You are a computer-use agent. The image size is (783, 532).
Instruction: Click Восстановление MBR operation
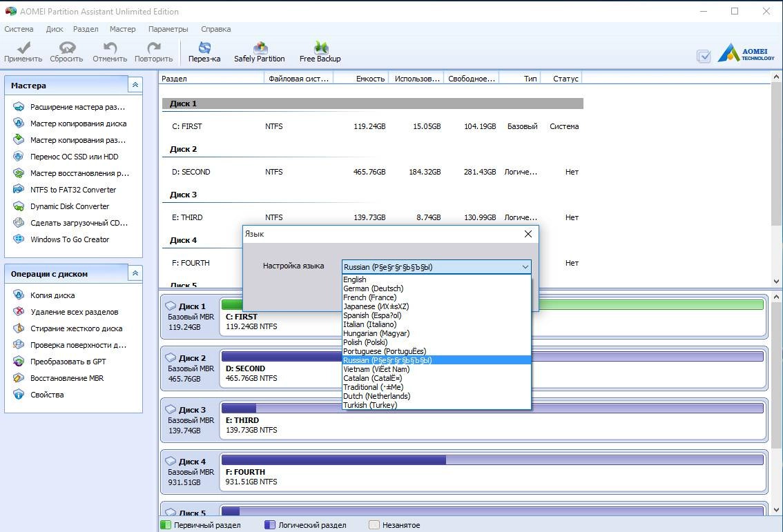click(67, 378)
